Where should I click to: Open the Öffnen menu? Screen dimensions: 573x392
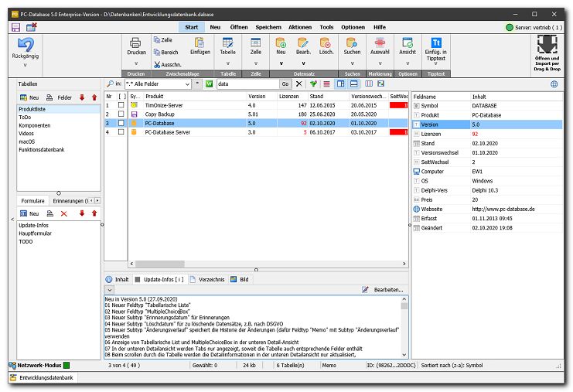pyautogui.click(x=239, y=27)
